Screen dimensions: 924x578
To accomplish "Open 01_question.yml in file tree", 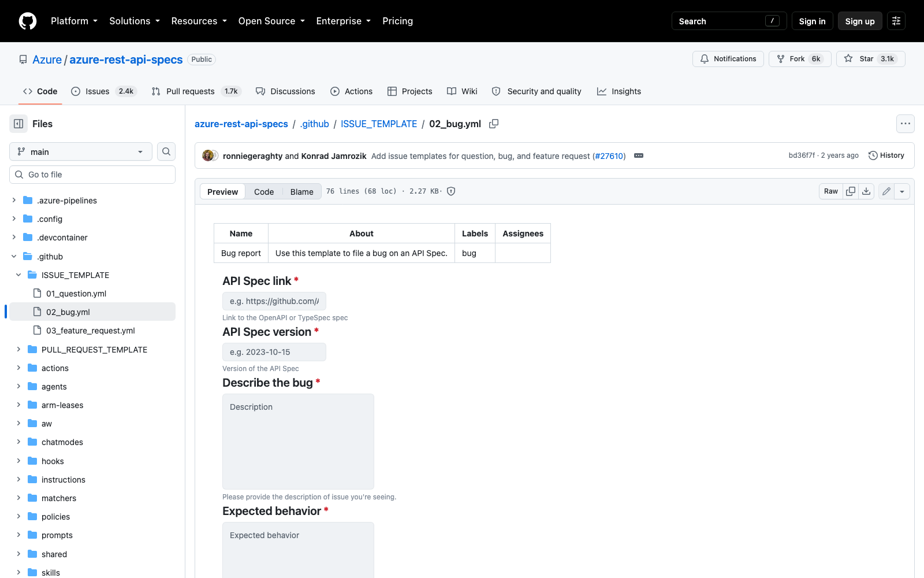I will pyautogui.click(x=76, y=294).
